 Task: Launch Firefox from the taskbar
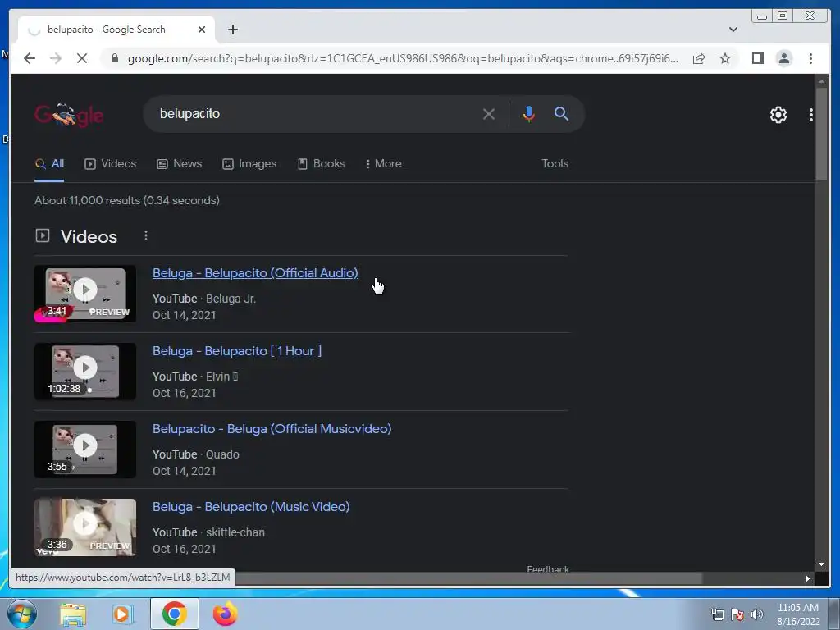point(226,614)
